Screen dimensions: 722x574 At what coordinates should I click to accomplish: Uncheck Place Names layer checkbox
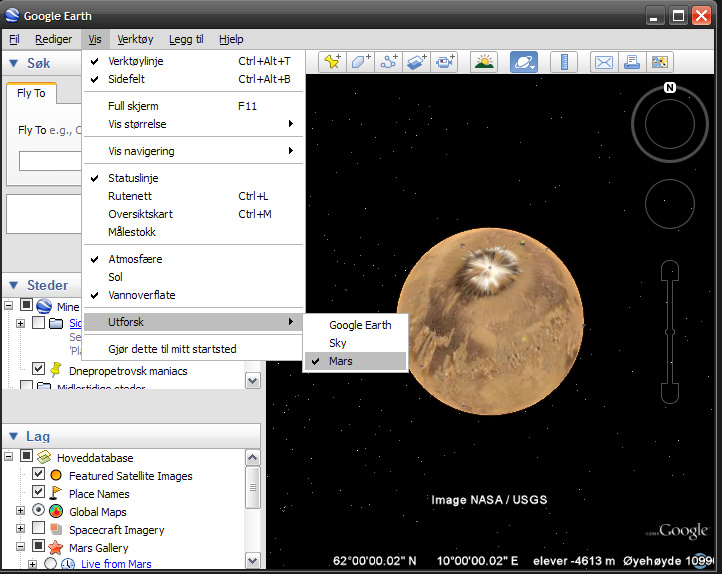(38, 492)
